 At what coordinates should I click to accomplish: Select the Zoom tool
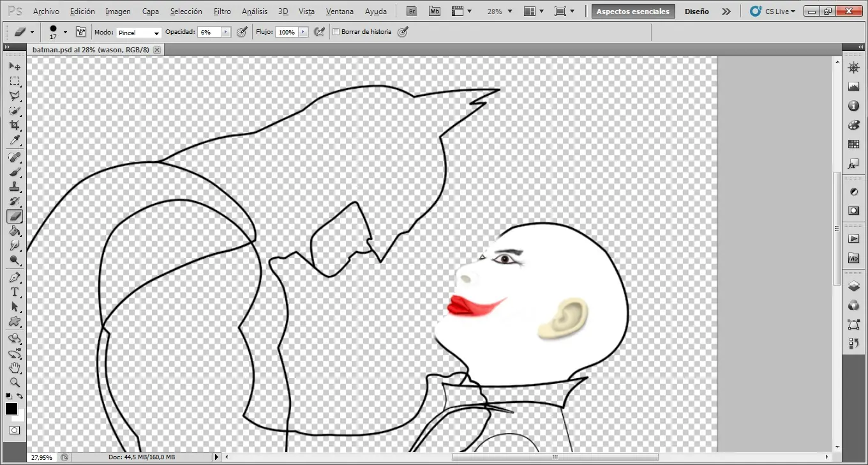click(x=15, y=383)
